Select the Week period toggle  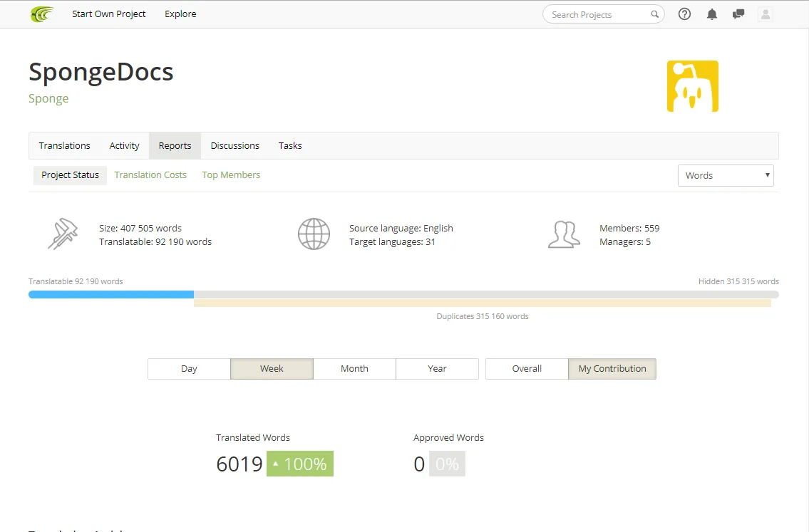coord(272,369)
